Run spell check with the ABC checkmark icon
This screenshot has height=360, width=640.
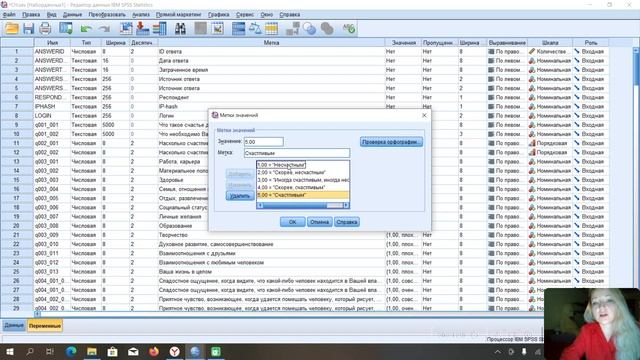pos(349,29)
